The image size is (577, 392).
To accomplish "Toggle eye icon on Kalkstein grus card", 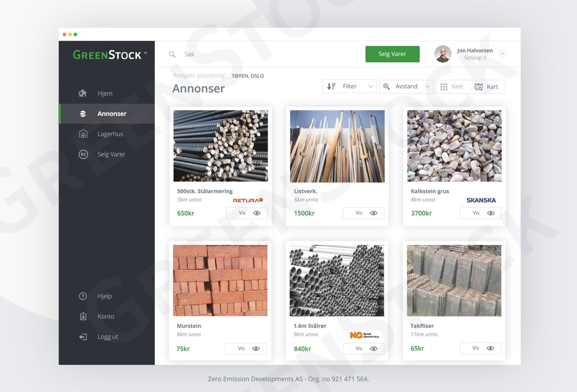I will click(491, 213).
